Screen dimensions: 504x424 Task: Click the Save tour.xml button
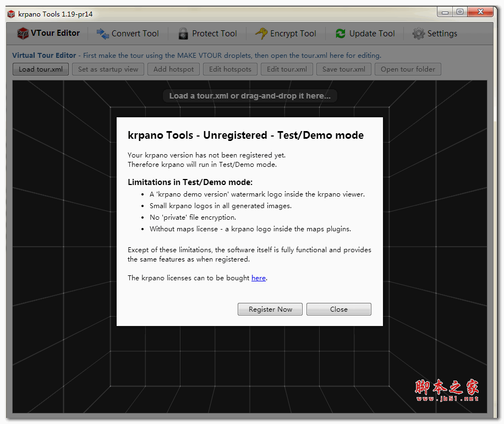[x=343, y=69]
